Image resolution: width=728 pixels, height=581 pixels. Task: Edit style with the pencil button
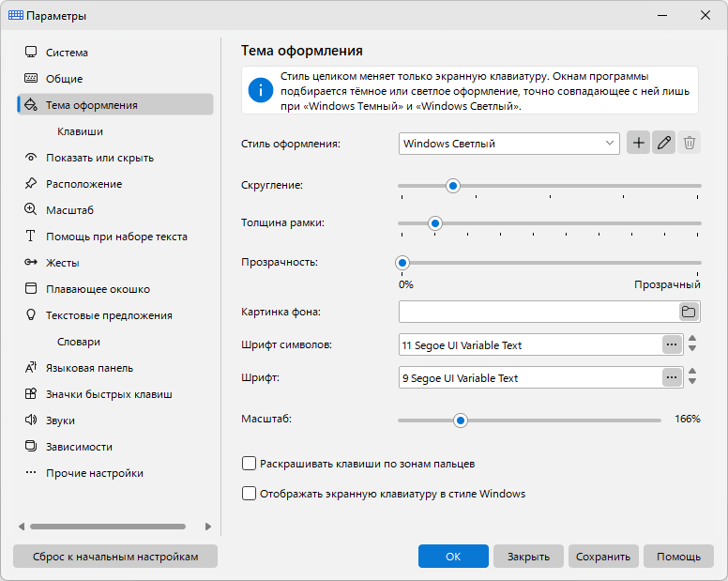(x=663, y=143)
